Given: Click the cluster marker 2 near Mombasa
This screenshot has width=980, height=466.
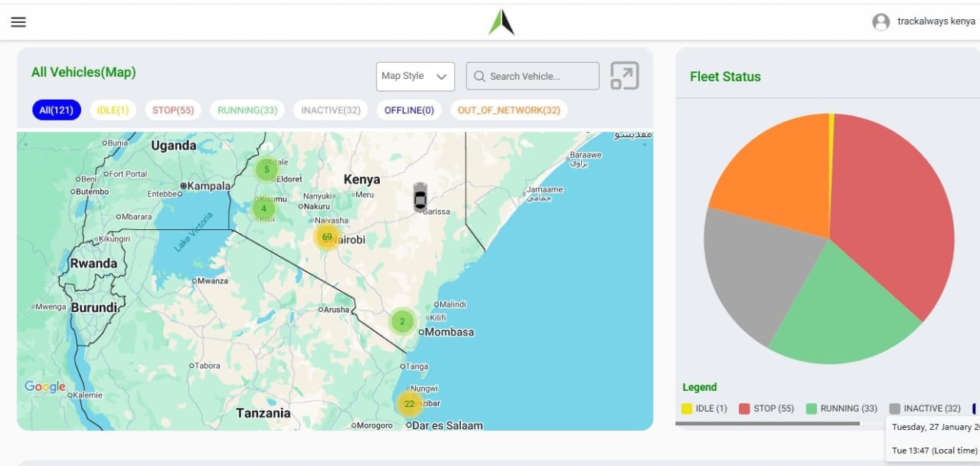Looking at the screenshot, I should (x=402, y=321).
